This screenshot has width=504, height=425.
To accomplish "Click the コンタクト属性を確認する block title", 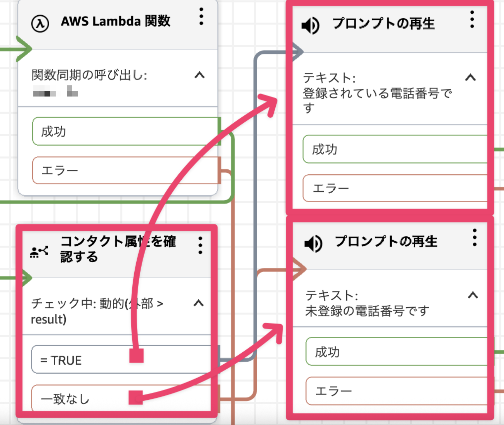I will tap(118, 249).
